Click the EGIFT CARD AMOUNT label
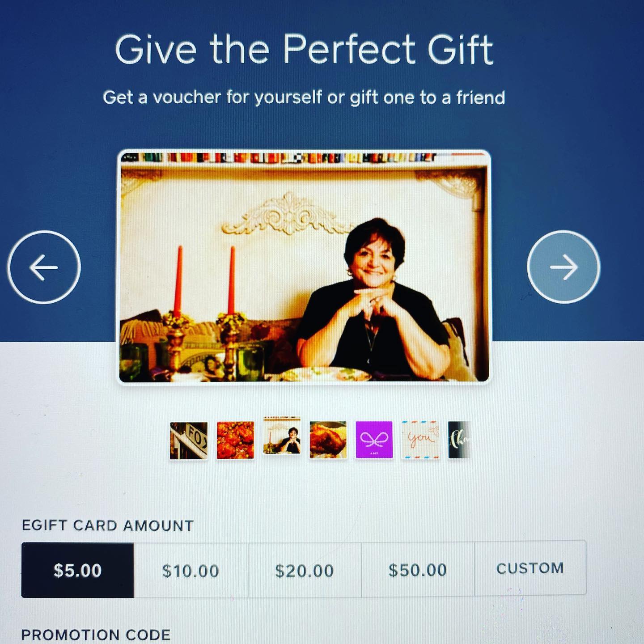The height and width of the screenshot is (644, 644). [108, 525]
